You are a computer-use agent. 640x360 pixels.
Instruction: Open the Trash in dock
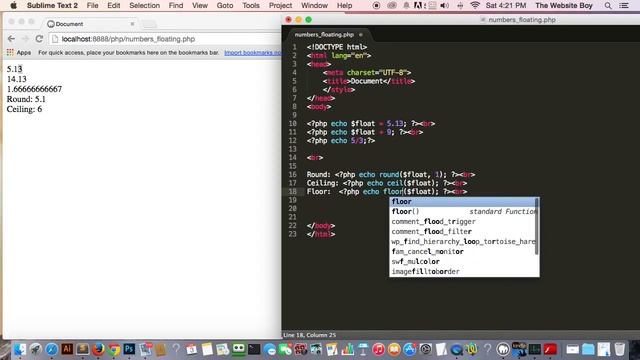coord(619,349)
